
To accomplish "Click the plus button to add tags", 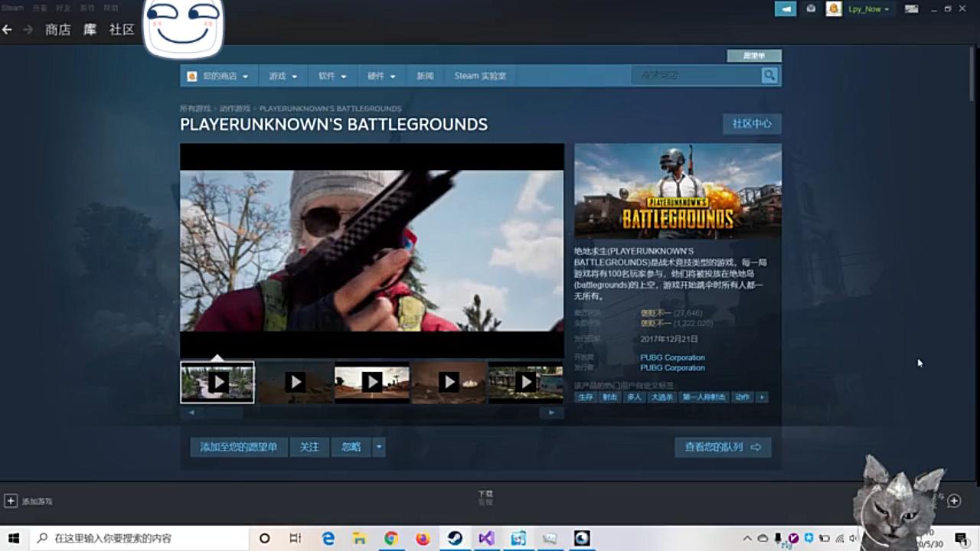I will [761, 397].
